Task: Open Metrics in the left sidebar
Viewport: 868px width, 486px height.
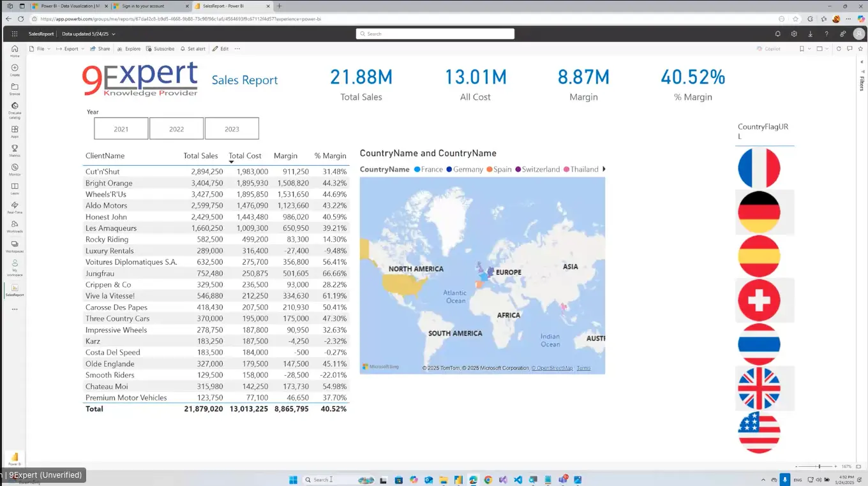Action: 15,151
